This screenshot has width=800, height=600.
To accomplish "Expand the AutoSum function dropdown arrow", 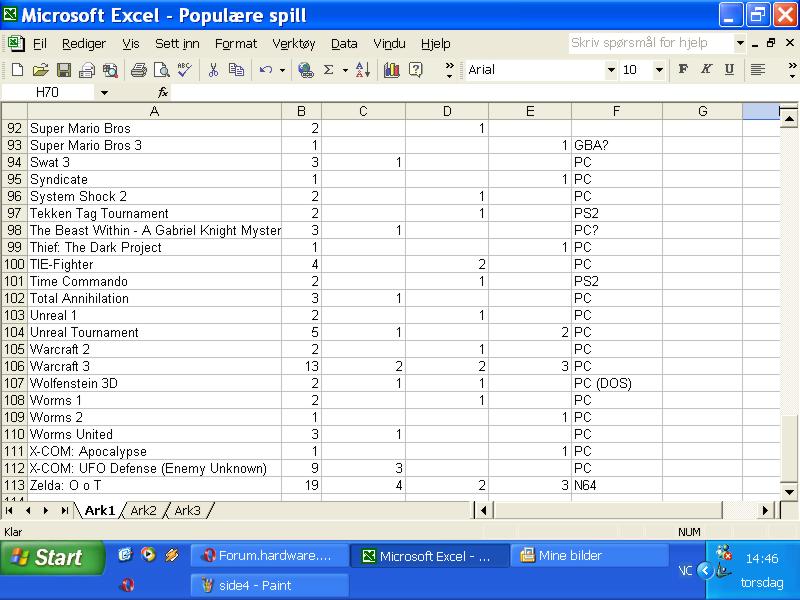I will (x=345, y=70).
